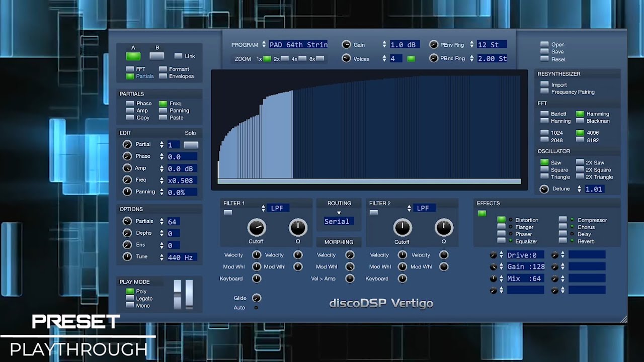Click the Ens knob in OPTIONS
The image size is (644, 362).
click(x=127, y=245)
